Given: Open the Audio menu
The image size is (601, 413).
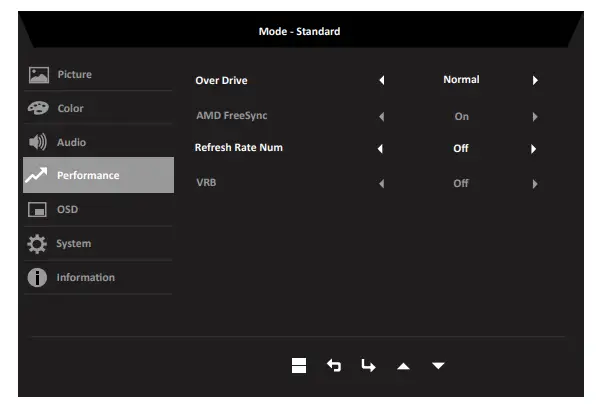Looking at the screenshot, I should click(98, 142).
